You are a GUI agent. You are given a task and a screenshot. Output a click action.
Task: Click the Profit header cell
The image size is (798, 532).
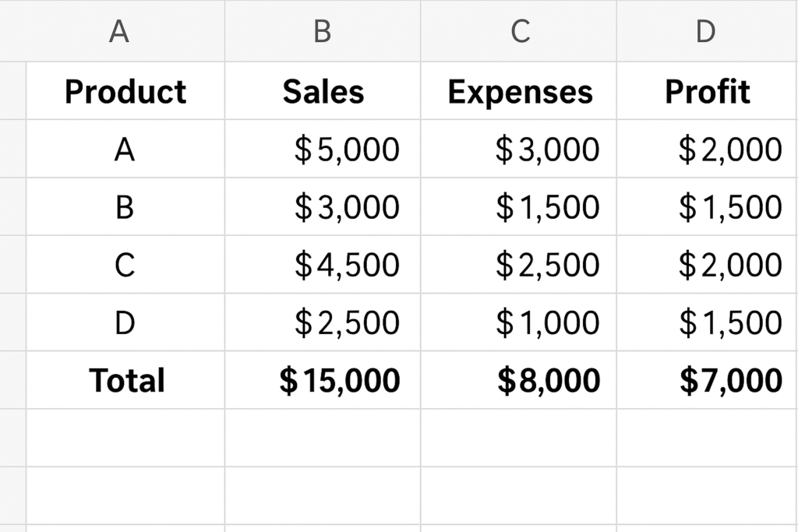708,91
